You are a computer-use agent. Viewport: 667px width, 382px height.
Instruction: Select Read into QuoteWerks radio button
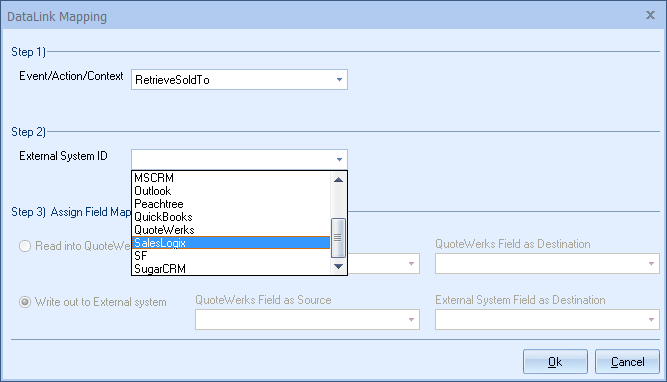pos(25,246)
